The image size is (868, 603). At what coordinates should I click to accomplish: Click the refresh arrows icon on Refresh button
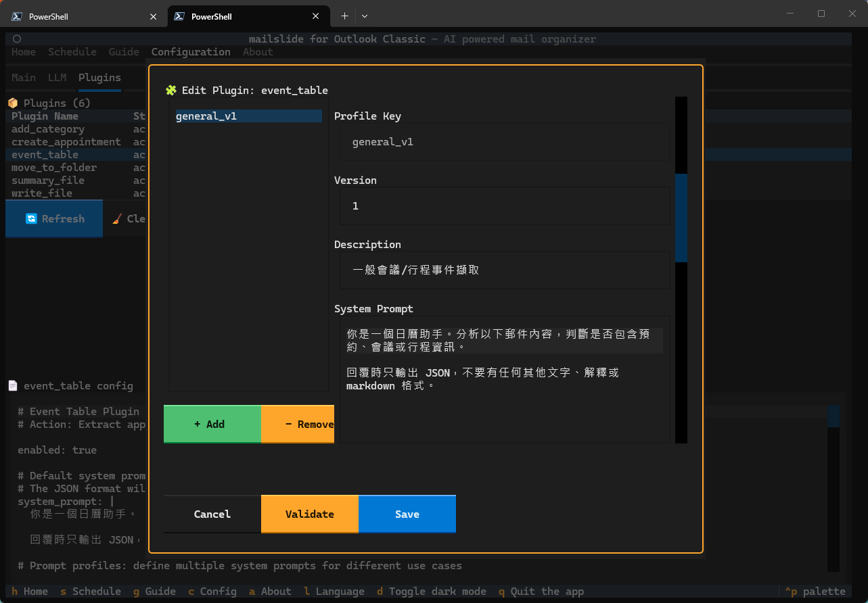[x=30, y=218]
